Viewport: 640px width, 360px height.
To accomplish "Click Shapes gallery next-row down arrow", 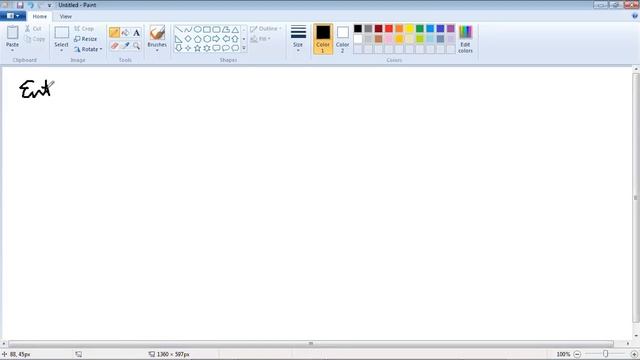I will (244, 39).
